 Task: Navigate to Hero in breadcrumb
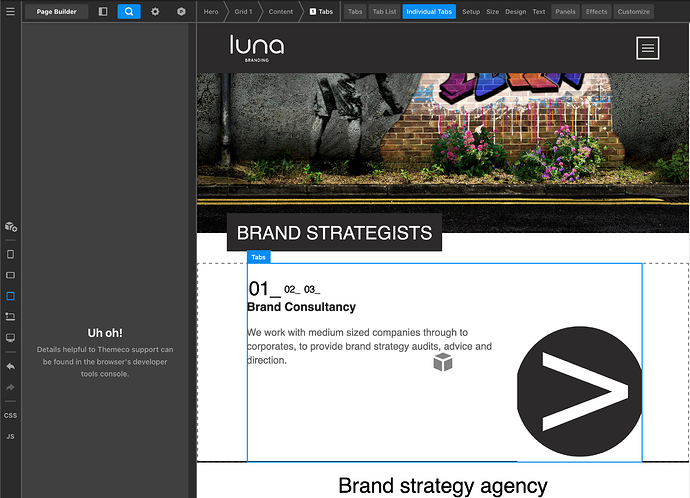point(211,12)
